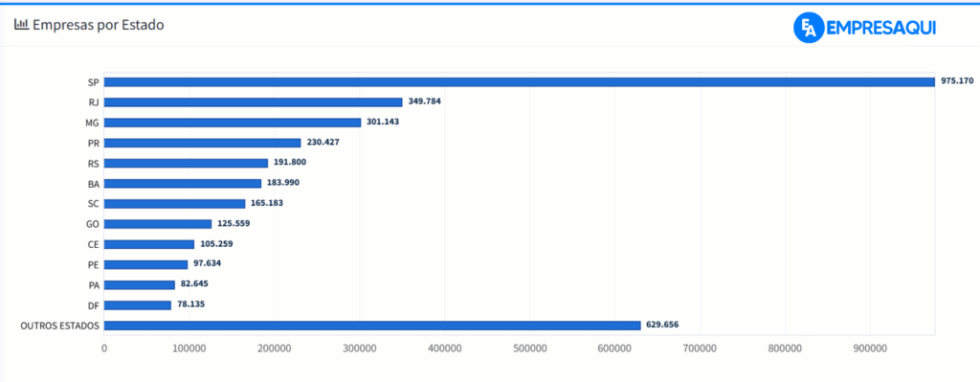This screenshot has height=382, width=980.
Task: Click the value label 125.559
Action: tap(234, 223)
